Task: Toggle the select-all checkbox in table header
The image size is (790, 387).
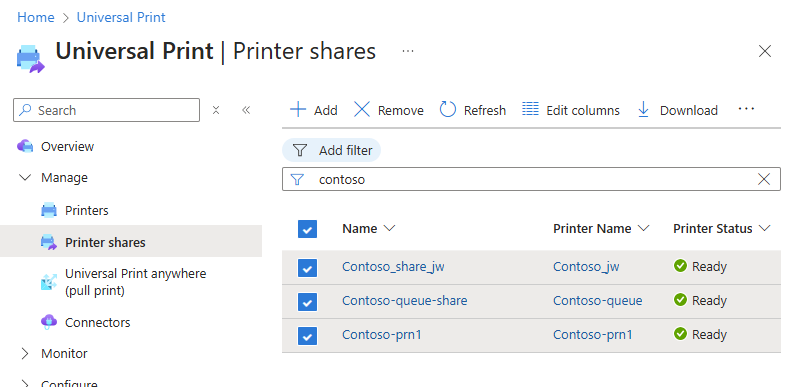Action: (307, 229)
